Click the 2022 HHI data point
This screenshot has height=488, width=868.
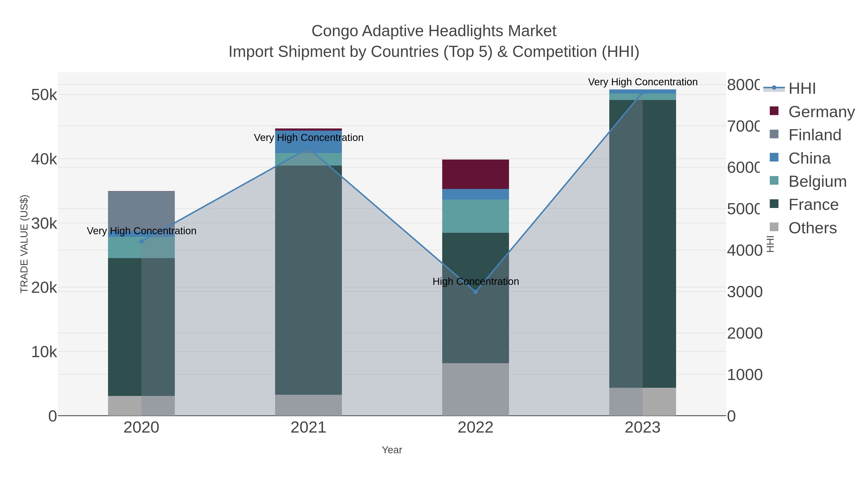click(475, 292)
